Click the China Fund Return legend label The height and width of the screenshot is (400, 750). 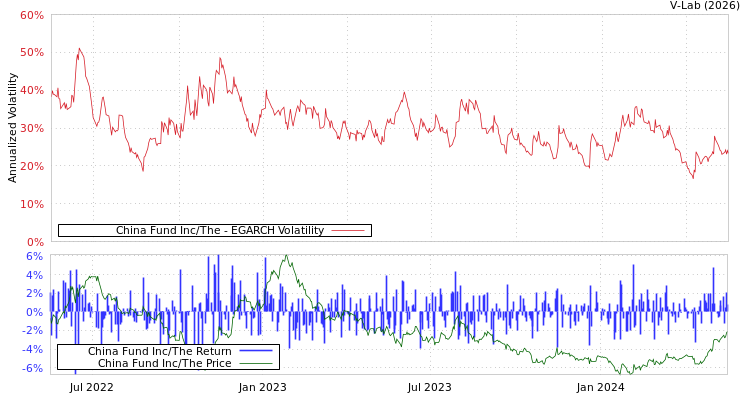(x=159, y=352)
